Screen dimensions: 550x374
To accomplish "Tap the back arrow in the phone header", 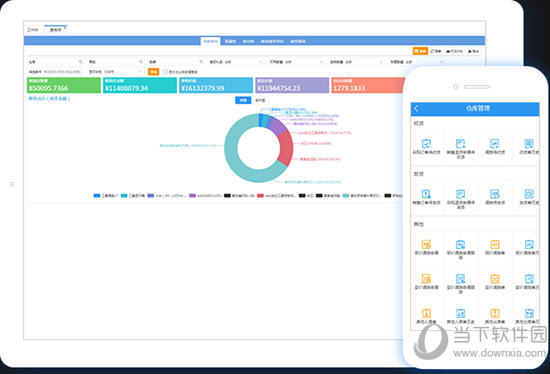I will [x=416, y=109].
